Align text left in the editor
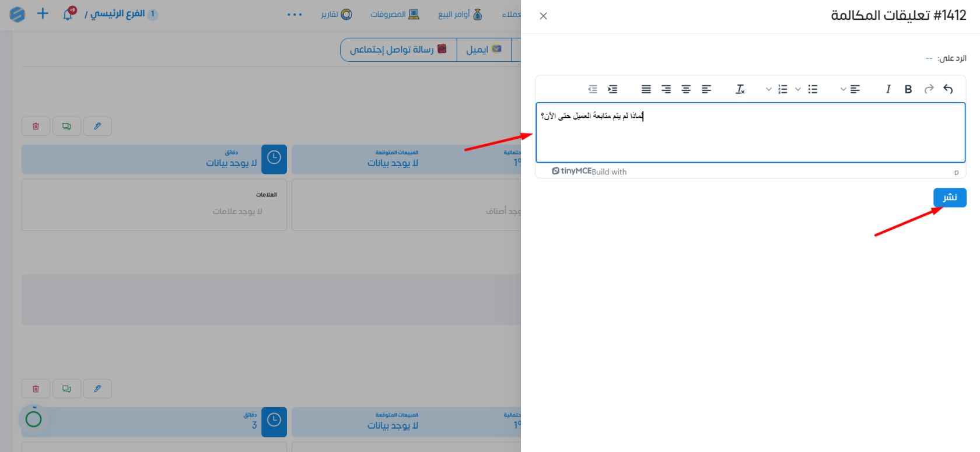Image resolution: width=980 pixels, height=452 pixels. click(x=706, y=89)
